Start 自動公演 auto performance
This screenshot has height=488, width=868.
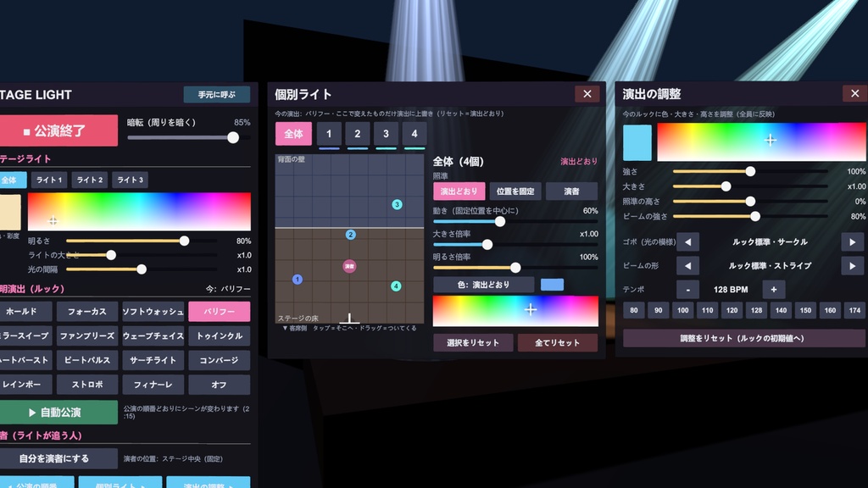[58, 413]
